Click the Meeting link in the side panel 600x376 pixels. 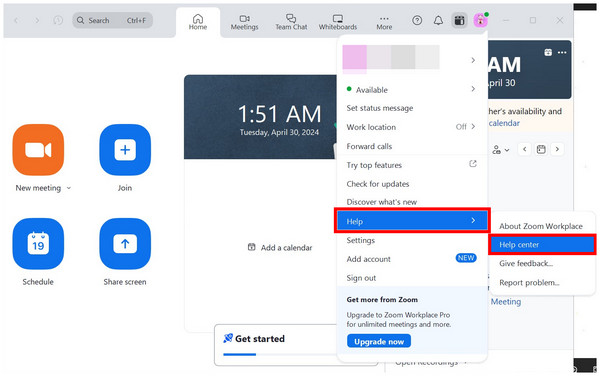tap(506, 301)
